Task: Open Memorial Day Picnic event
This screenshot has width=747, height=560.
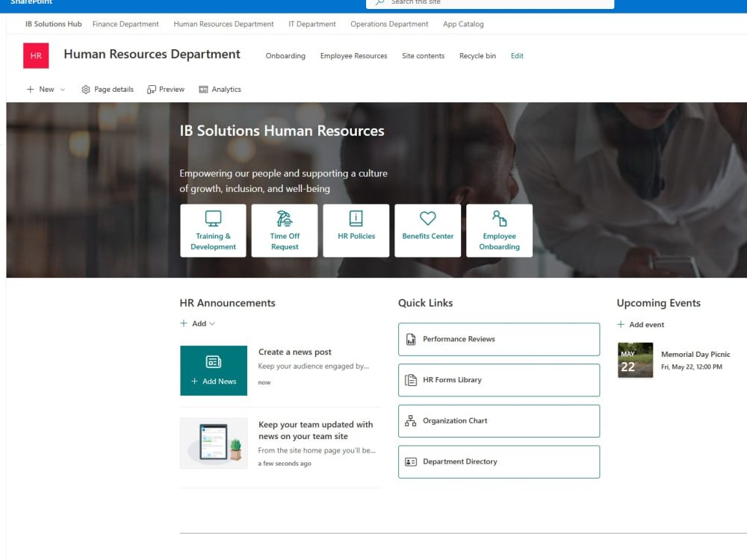Action: pyautogui.click(x=695, y=354)
